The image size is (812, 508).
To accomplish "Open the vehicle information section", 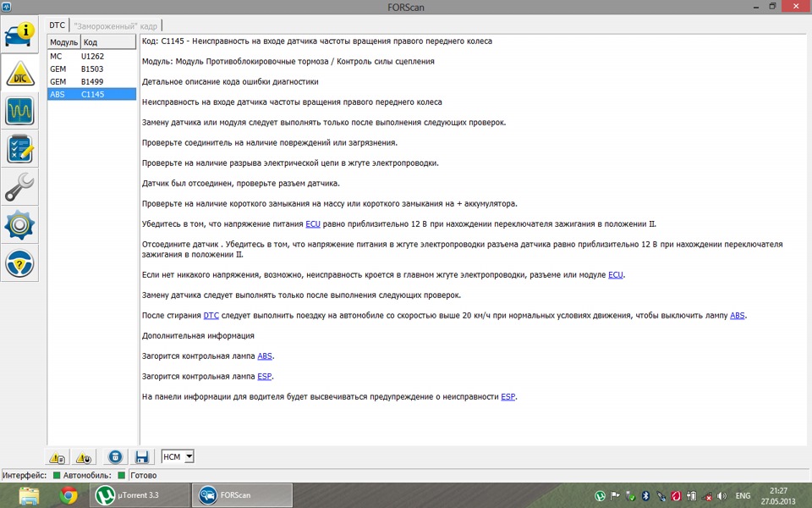I will pyautogui.click(x=19, y=34).
